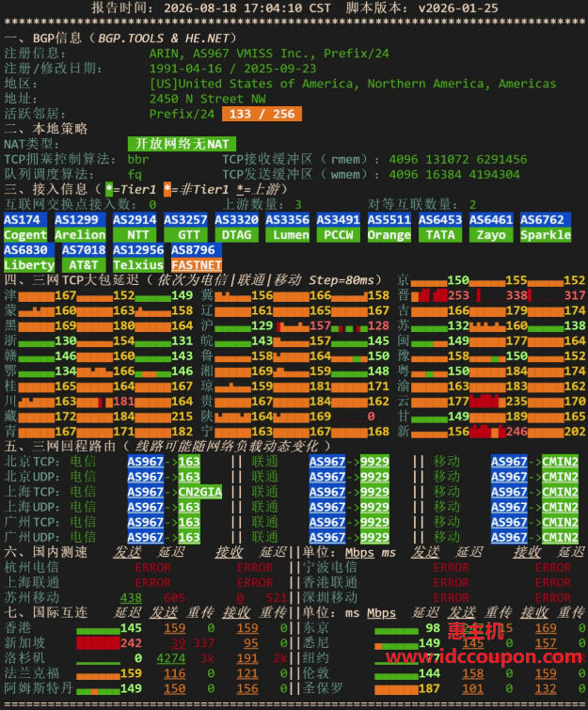Click the address 2450 N Street NW
The height and width of the screenshot is (710, 588).
tap(208, 99)
